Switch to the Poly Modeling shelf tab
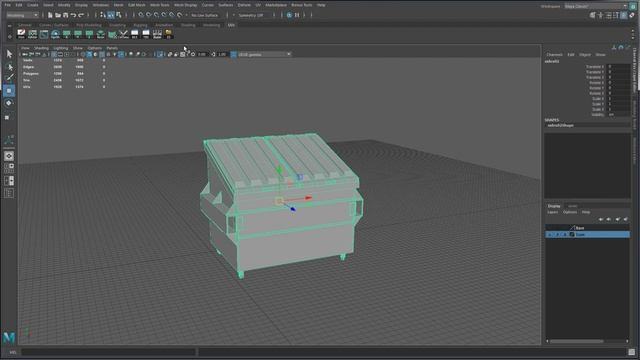 89,25
